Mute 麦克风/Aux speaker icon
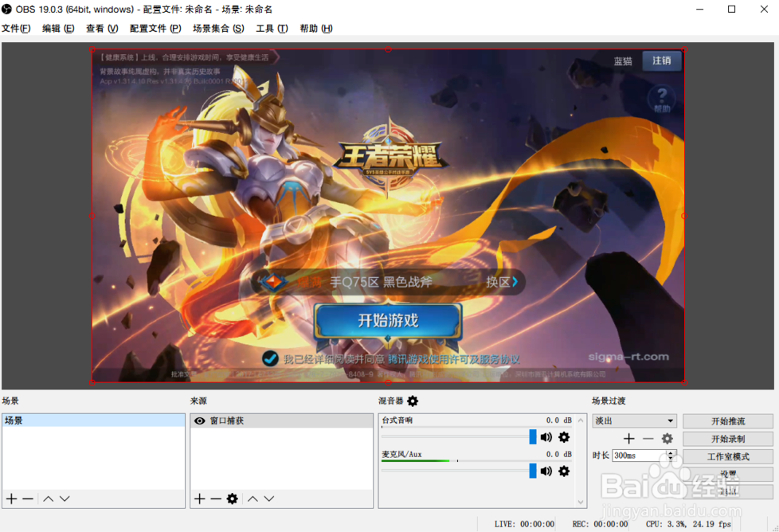The height and width of the screenshot is (532, 779). (x=546, y=471)
